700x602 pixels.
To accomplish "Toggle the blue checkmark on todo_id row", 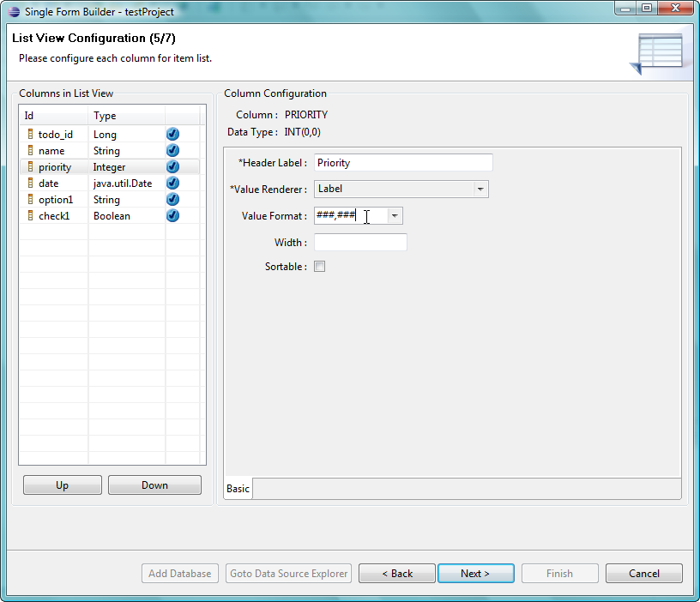I will pos(172,134).
